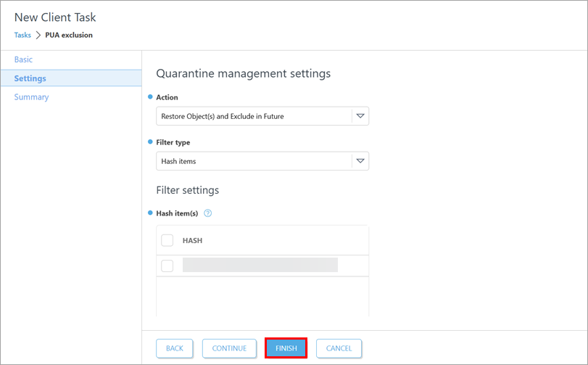Click the help icon beside Hash item(s)

(207, 213)
